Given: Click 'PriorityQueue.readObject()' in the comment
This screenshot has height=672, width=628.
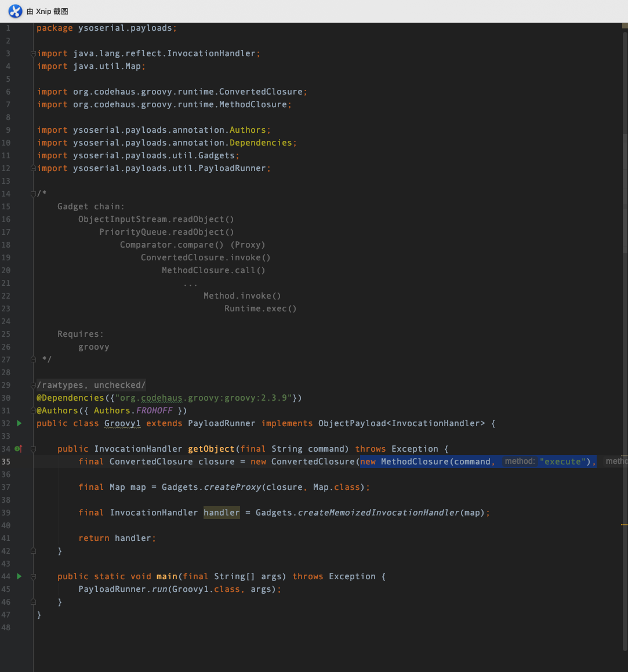Looking at the screenshot, I should [167, 232].
